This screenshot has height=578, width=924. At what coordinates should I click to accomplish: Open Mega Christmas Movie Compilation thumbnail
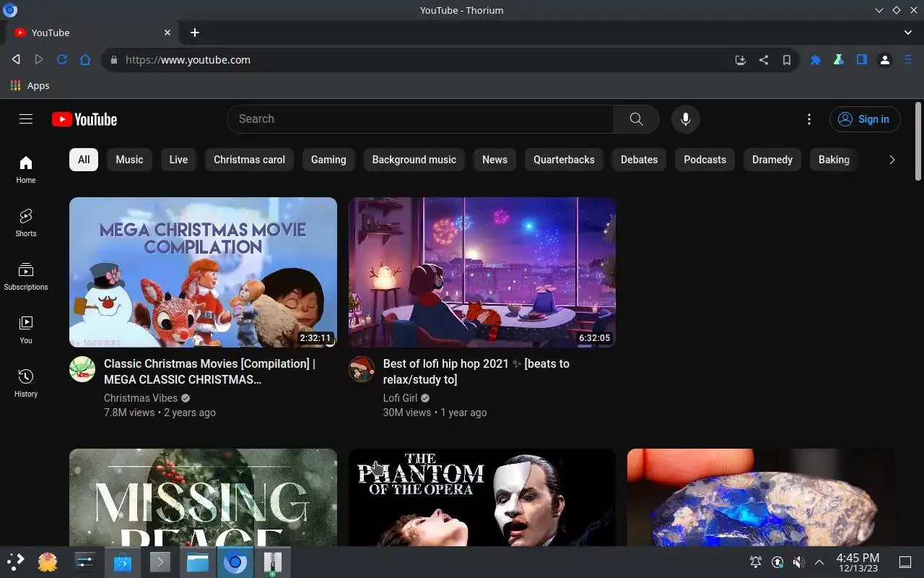pyautogui.click(x=203, y=272)
